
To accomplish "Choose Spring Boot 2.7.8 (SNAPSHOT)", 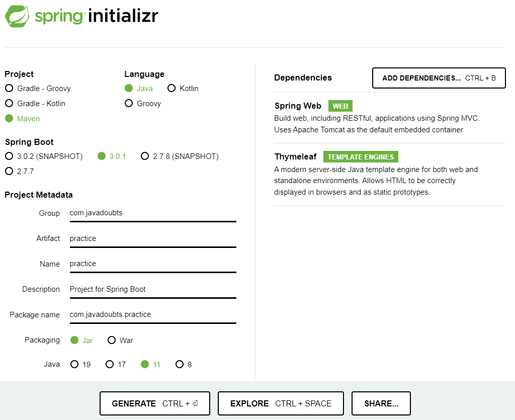I will 145,156.
